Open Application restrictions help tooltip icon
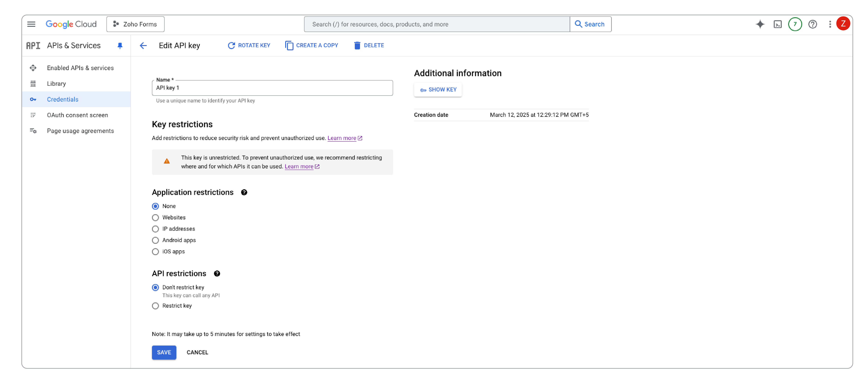The image size is (868, 382). click(244, 192)
